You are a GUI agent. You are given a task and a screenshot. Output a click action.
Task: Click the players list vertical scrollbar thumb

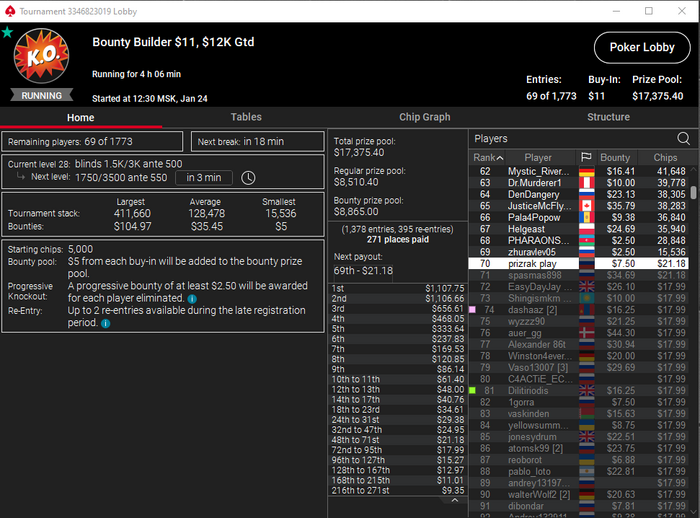coord(693,192)
